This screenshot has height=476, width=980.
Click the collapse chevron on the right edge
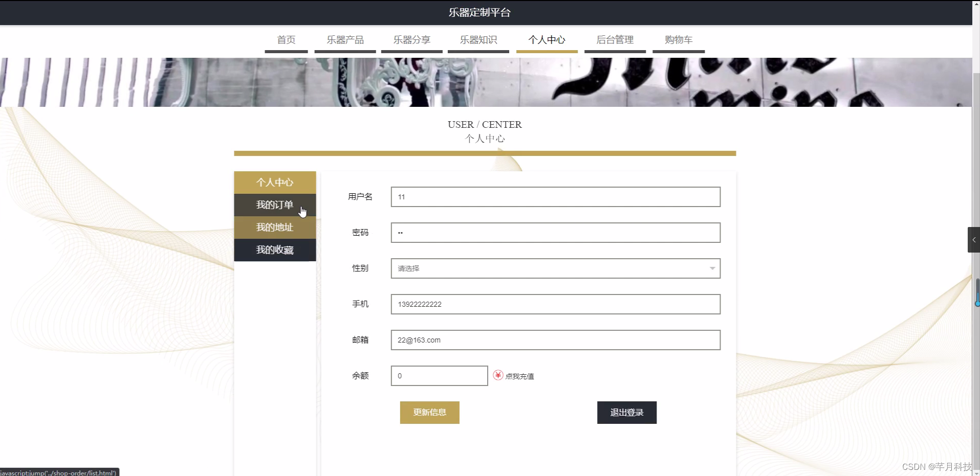point(974,239)
